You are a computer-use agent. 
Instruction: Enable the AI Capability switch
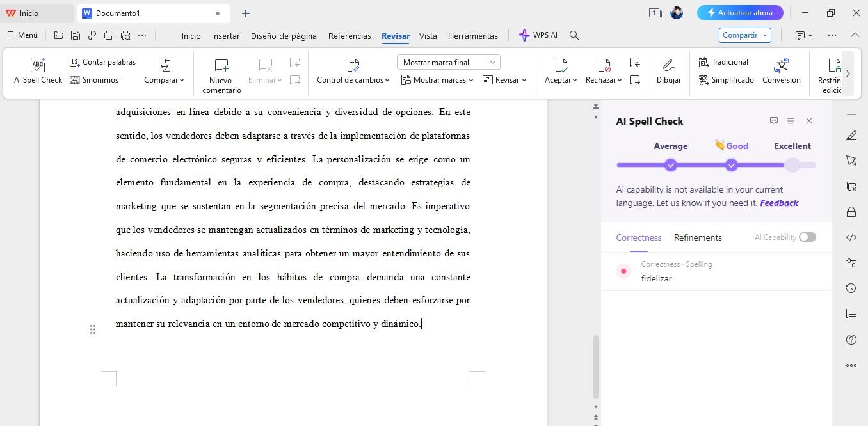(x=807, y=237)
